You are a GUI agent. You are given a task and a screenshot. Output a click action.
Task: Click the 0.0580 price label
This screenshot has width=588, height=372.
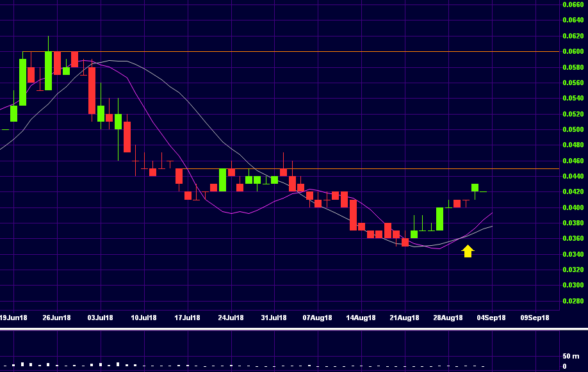(x=573, y=67)
